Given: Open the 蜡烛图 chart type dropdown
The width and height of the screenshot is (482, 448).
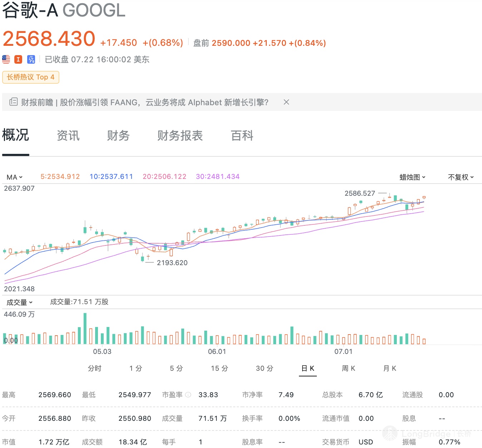Looking at the screenshot, I should click(x=413, y=177).
